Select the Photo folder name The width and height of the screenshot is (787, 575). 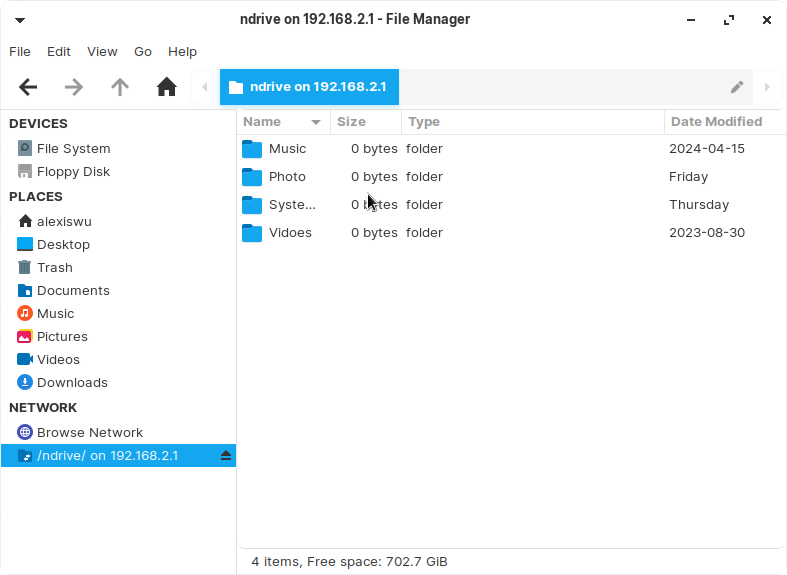(287, 177)
